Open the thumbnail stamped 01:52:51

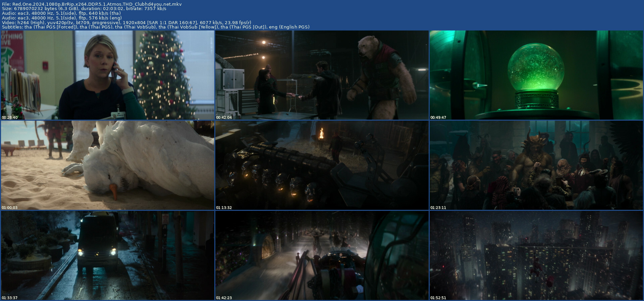click(x=536, y=255)
